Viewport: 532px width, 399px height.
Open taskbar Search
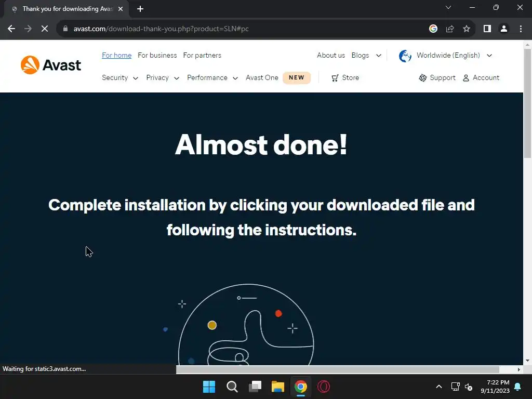pos(232,387)
